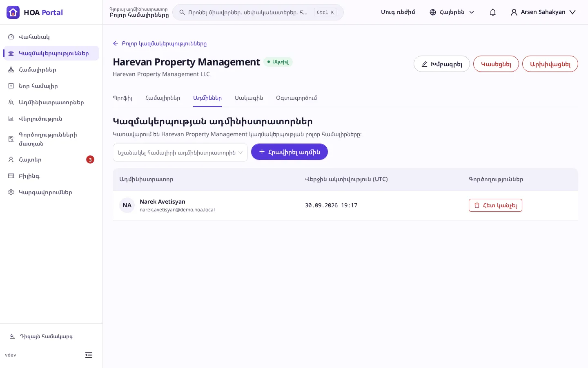Image resolution: width=588 pixels, height=368 pixels.
Task: Open the Ադմինիստրատորներ sidebar icon
Action: (11, 102)
